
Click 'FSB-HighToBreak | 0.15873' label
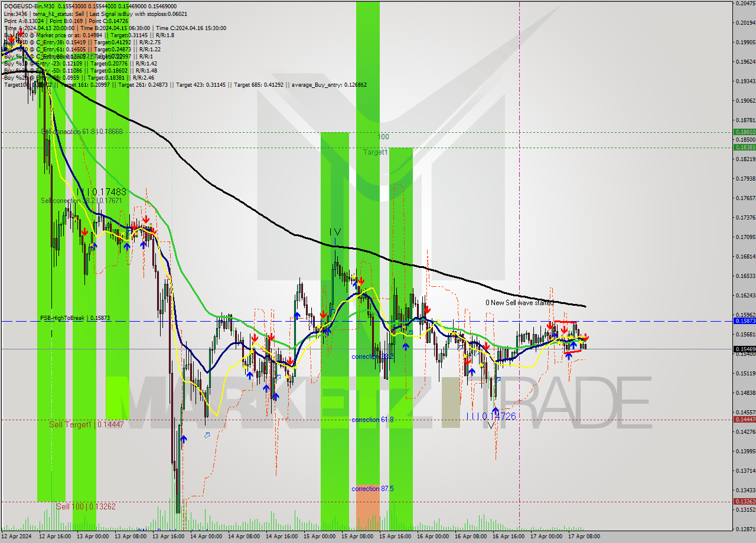(x=75, y=318)
